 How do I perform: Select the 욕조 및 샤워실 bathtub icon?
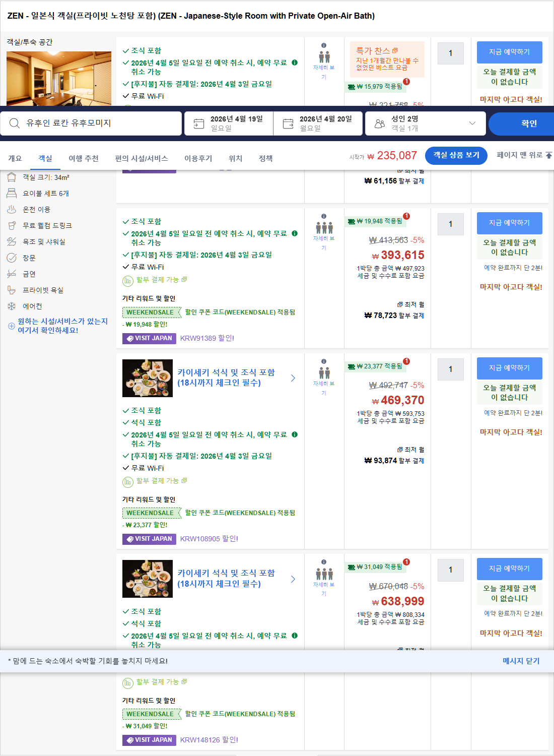coord(11,241)
